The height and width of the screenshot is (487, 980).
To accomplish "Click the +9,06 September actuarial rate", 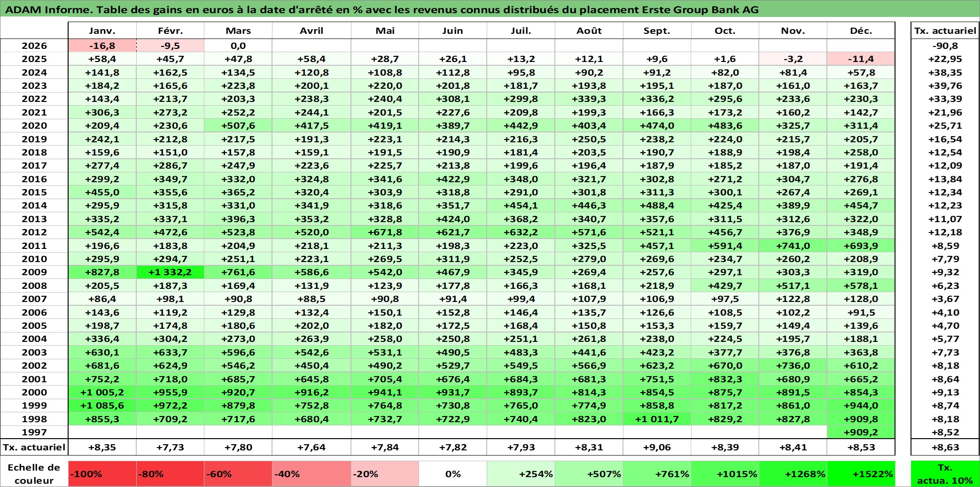I will pyautogui.click(x=657, y=447).
